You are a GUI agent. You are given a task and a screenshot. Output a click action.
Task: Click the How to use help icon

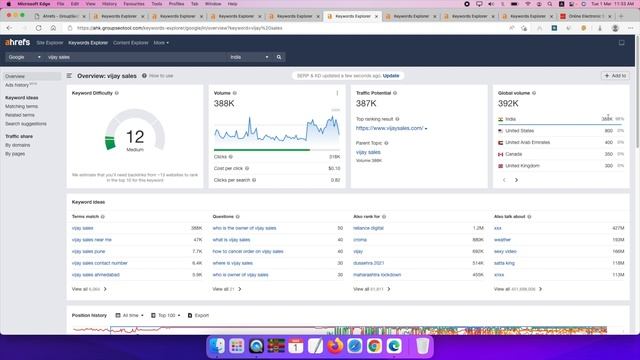tap(144, 76)
